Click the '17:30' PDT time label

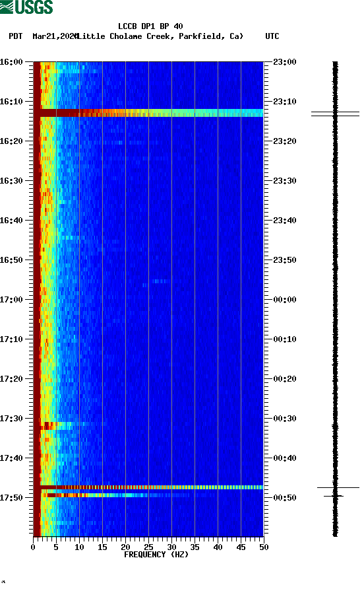click(11, 419)
